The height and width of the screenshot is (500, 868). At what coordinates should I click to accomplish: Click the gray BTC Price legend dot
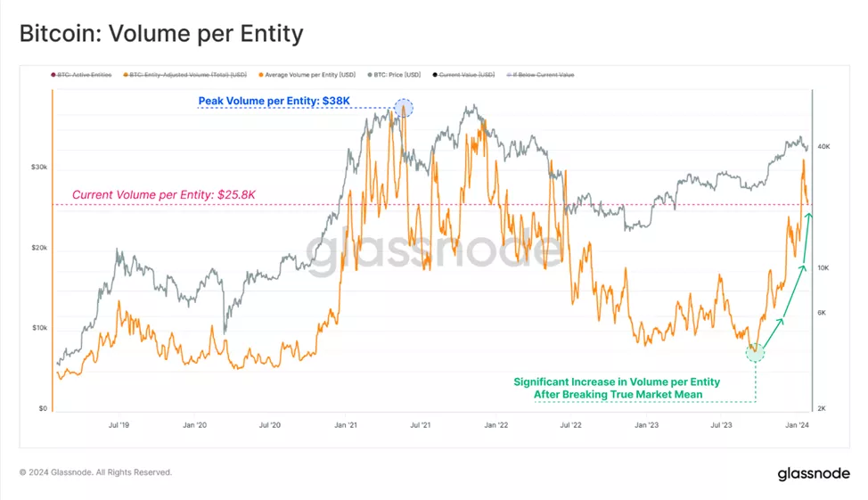(365, 75)
